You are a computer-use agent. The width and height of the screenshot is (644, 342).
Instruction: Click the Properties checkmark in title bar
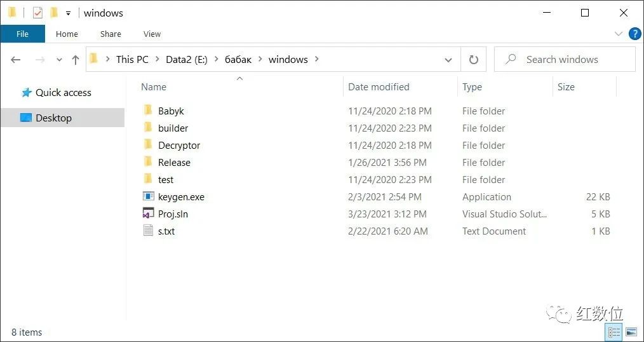tap(37, 13)
